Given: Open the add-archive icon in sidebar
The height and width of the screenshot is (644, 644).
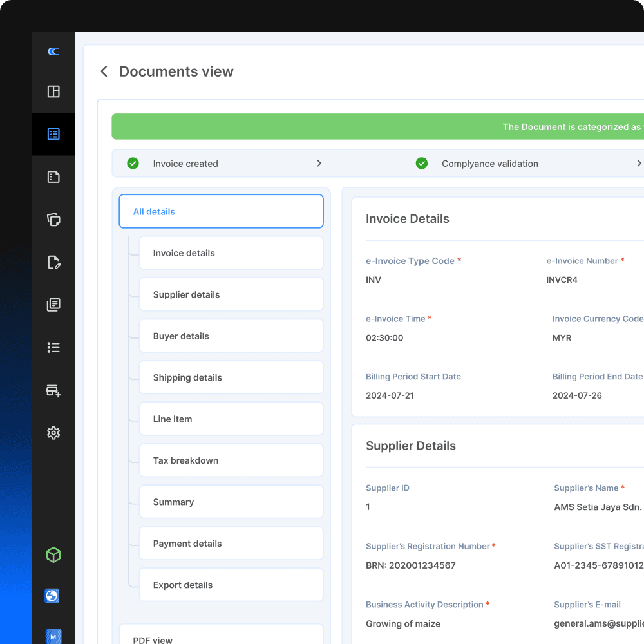Looking at the screenshot, I should 53,390.
